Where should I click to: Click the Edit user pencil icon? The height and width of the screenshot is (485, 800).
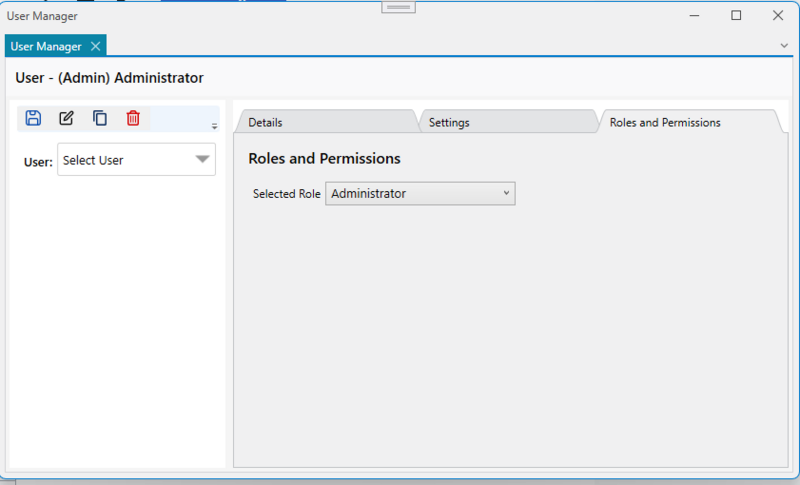[66, 118]
